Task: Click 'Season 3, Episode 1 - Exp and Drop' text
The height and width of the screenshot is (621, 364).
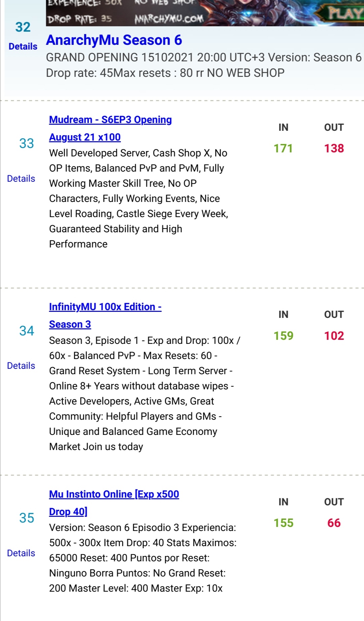Action: tap(145, 341)
